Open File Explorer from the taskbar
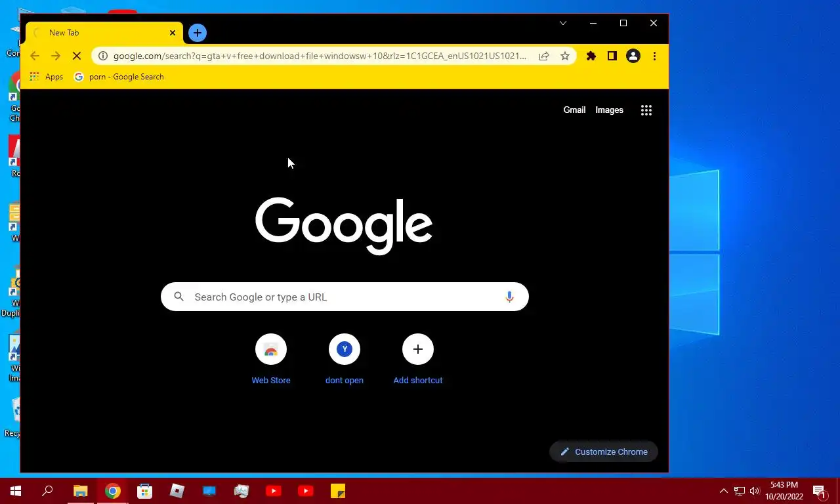 tap(81, 491)
